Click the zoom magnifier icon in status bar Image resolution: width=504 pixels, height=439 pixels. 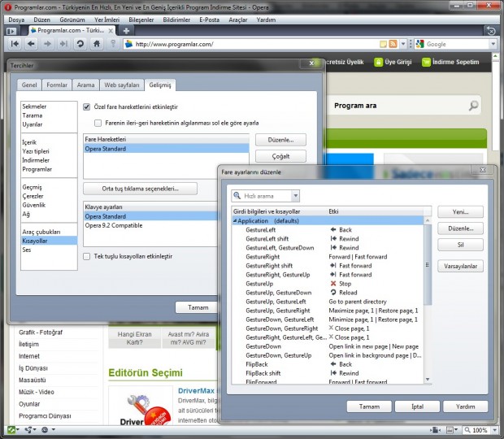coord(467,430)
